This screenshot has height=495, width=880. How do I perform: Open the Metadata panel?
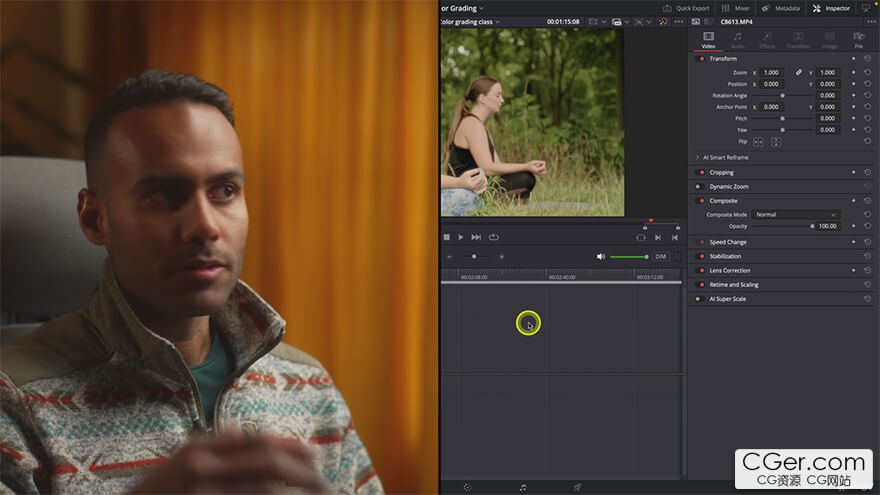pyautogui.click(x=781, y=8)
